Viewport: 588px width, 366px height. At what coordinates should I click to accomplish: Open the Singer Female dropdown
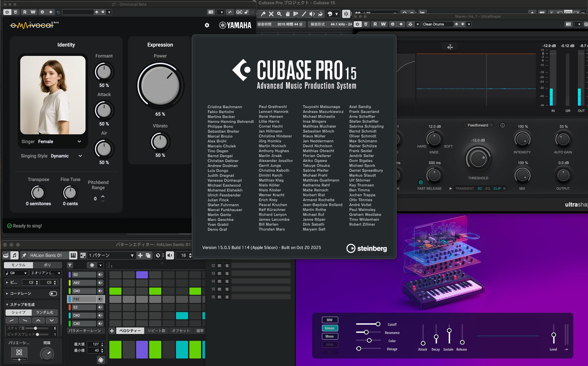(x=79, y=141)
